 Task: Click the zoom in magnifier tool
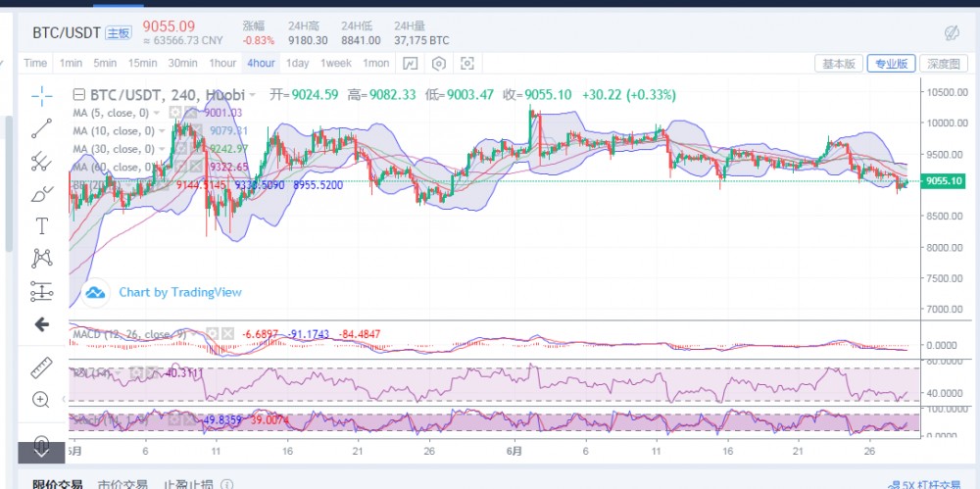click(x=42, y=400)
